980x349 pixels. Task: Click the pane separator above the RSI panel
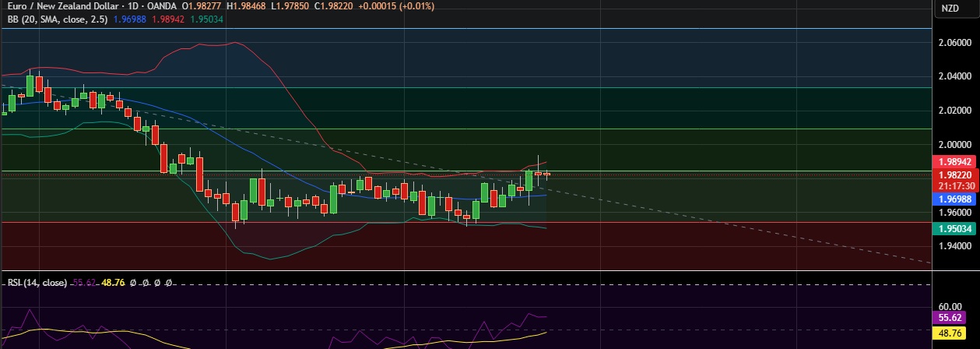tap(467, 271)
